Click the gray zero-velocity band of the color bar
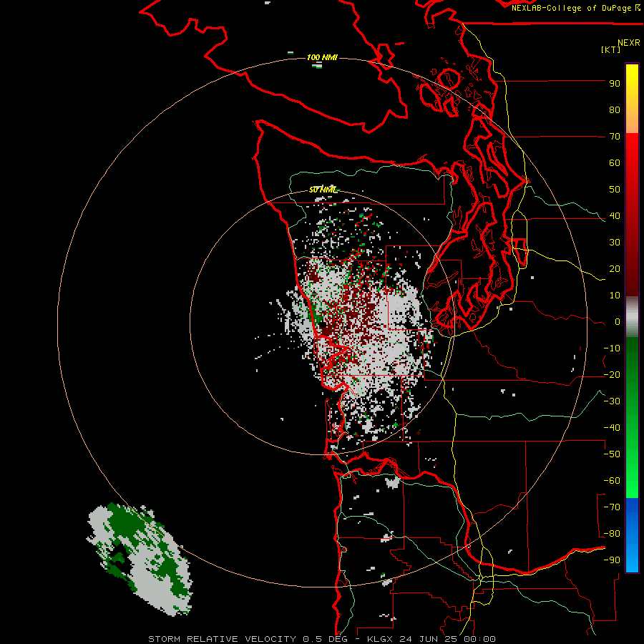 point(632,316)
